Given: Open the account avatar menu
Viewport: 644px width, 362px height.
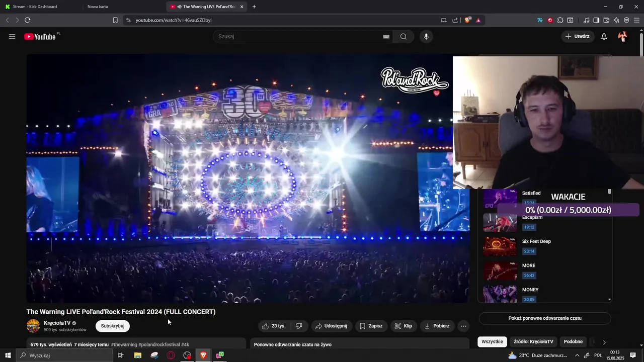Looking at the screenshot, I should (x=623, y=36).
